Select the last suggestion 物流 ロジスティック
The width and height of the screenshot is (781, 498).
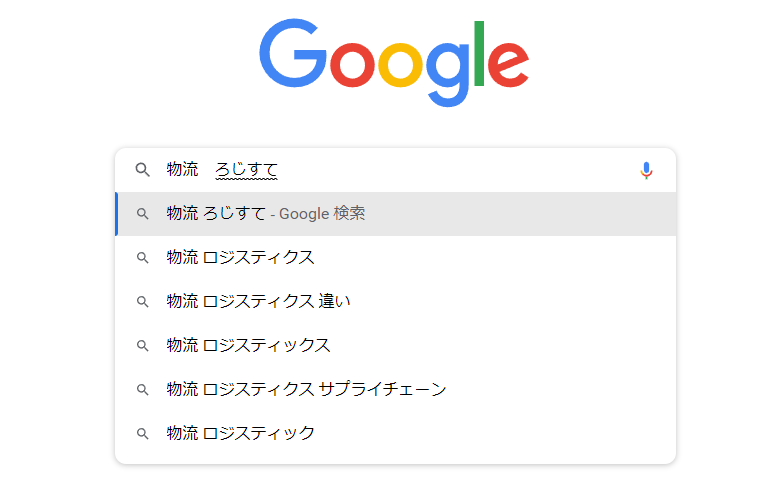click(241, 434)
